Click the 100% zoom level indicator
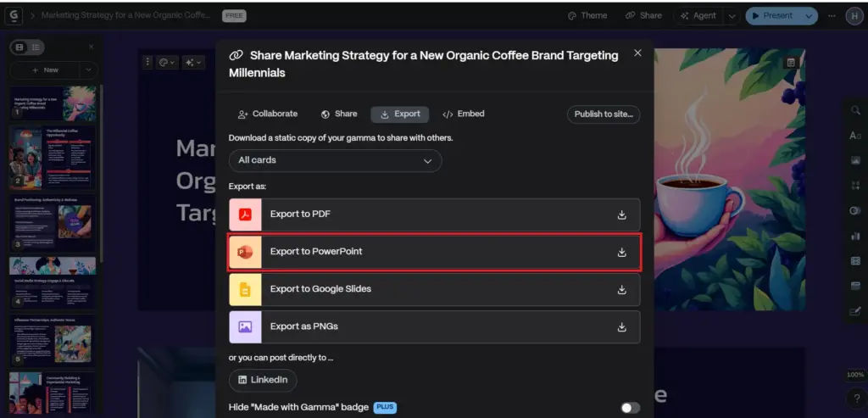Image resolution: width=868 pixels, height=418 pixels. (855, 375)
